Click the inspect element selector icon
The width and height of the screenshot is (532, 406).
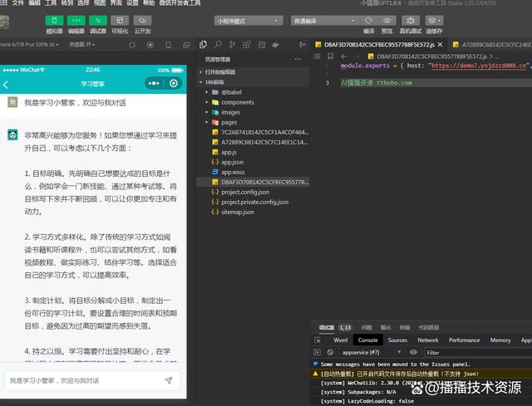pos(318,340)
